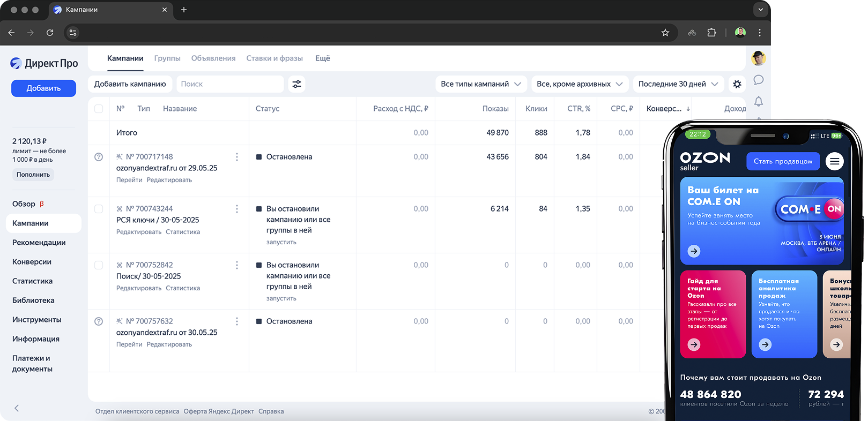Open Chrome profile avatar
The image size is (868, 421).
click(x=740, y=33)
